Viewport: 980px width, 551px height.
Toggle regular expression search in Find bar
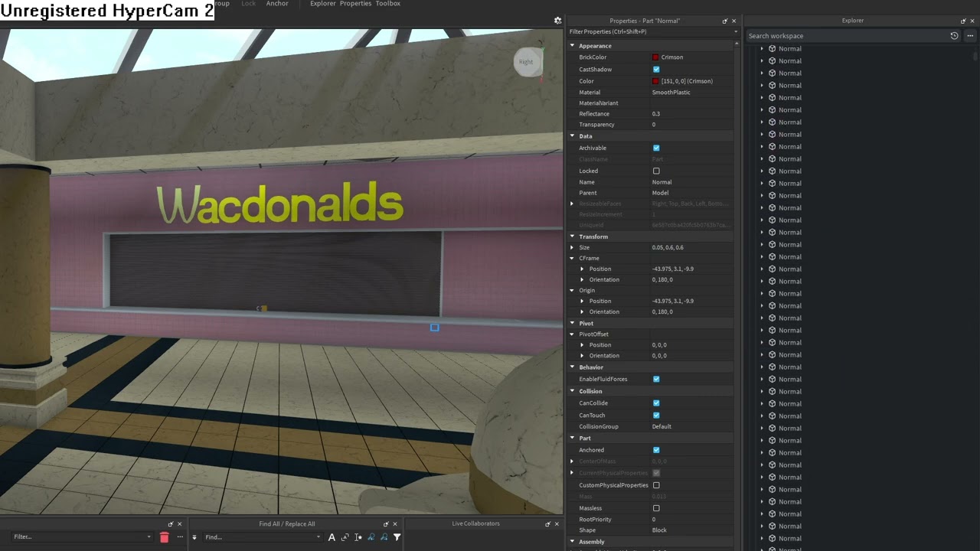358,537
